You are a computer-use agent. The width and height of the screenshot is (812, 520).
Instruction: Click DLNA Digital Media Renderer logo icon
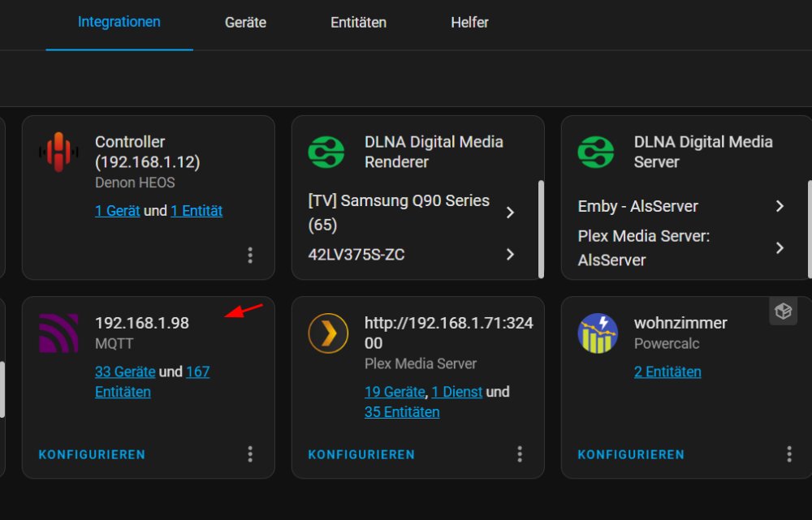[326, 153]
